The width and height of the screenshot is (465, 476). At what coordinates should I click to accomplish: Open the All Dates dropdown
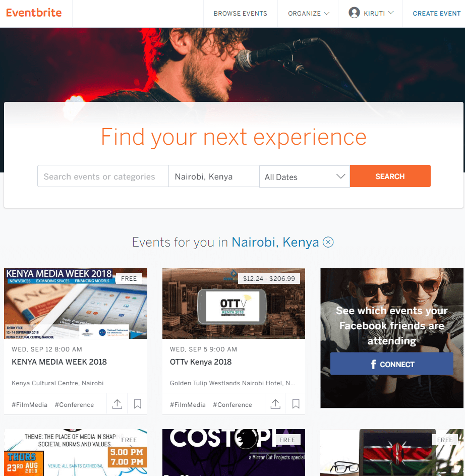(x=305, y=176)
